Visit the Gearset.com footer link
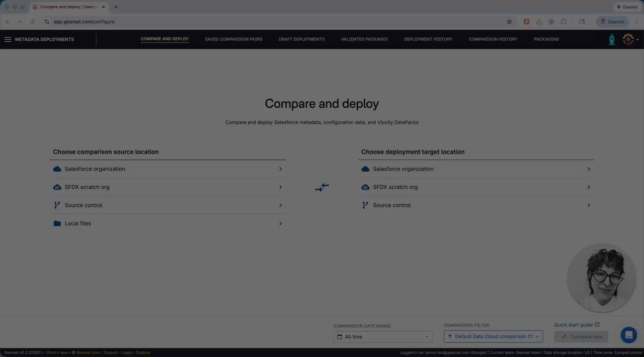The height and width of the screenshot is (357, 644). click(x=88, y=352)
